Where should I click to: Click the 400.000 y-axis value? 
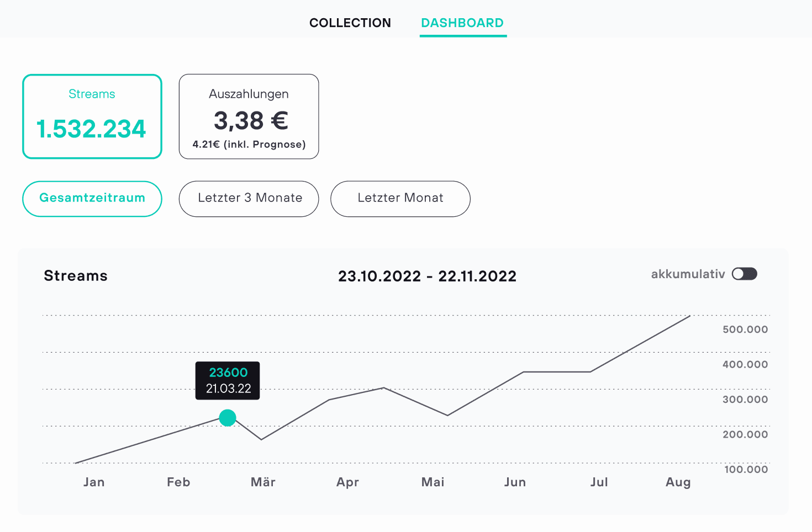[745, 364]
